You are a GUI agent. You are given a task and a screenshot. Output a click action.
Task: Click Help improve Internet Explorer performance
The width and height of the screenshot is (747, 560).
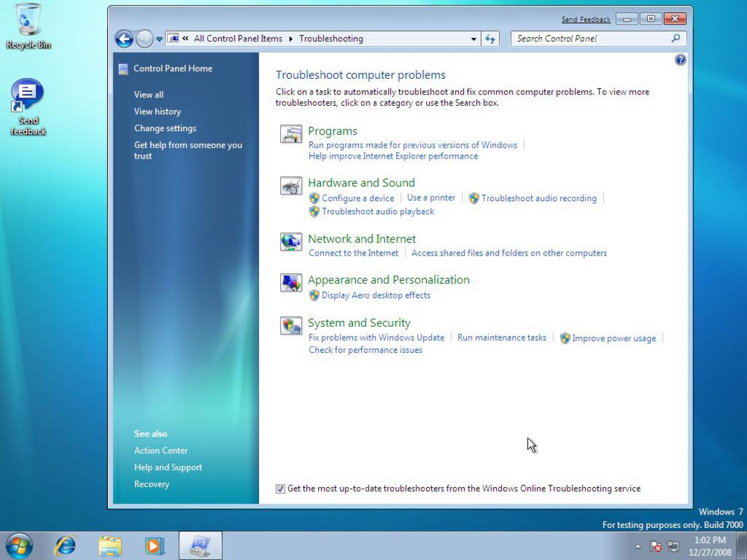coord(393,156)
